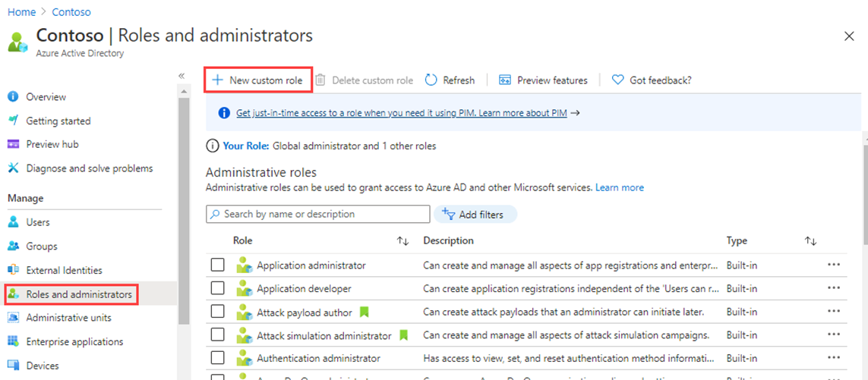Check the Attack payload author checkbox
868x380 pixels.
217,312
